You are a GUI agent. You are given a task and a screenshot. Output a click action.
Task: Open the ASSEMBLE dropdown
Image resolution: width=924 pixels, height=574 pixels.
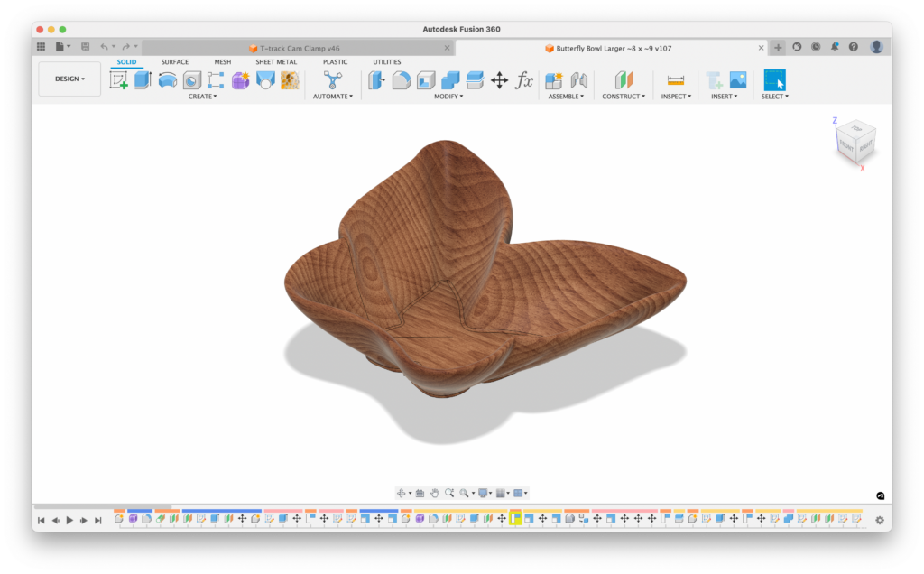click(567, 96)
